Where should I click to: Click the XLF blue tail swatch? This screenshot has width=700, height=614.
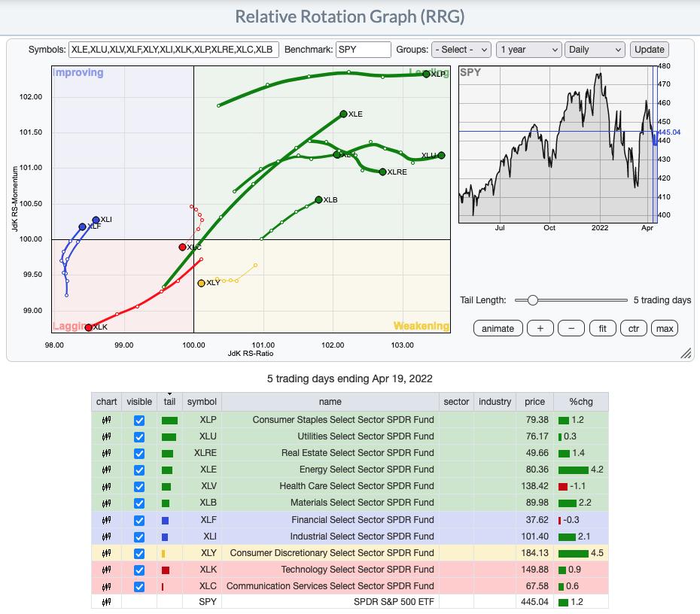(165, 520)
